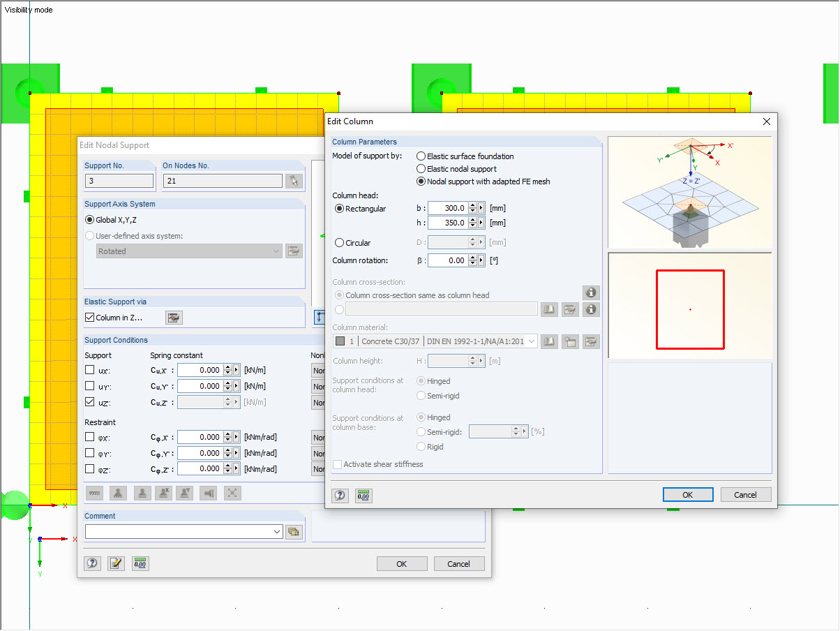Open the column material library

click(548, 341)
